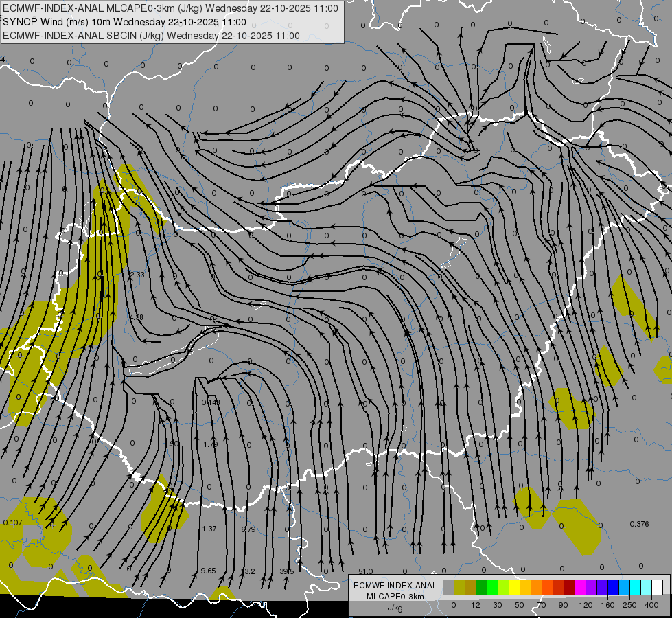672x618 pixels.
Task: Click the legend tick label '30'
Action: click(x=498, y=605)
